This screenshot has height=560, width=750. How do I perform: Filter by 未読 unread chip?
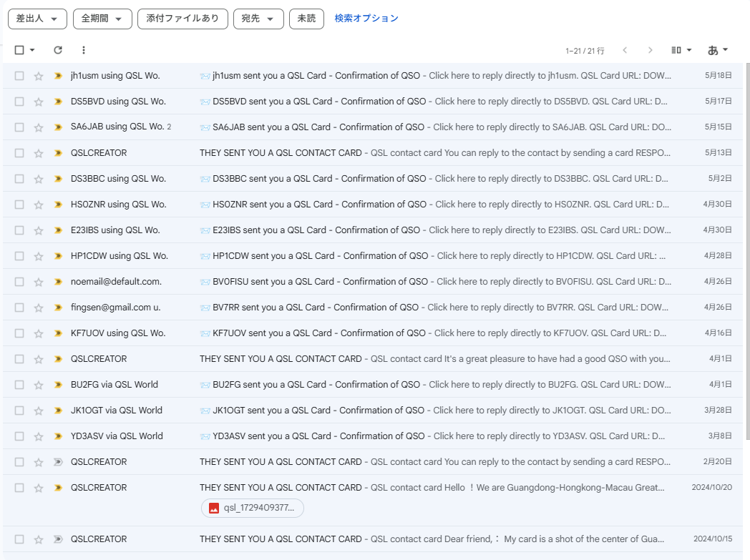point(306,19)
